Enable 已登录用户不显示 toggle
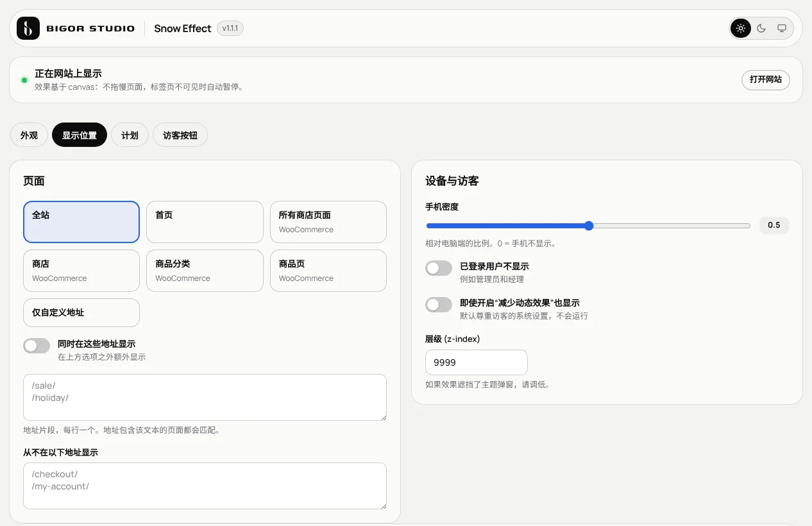 point(439,268)
